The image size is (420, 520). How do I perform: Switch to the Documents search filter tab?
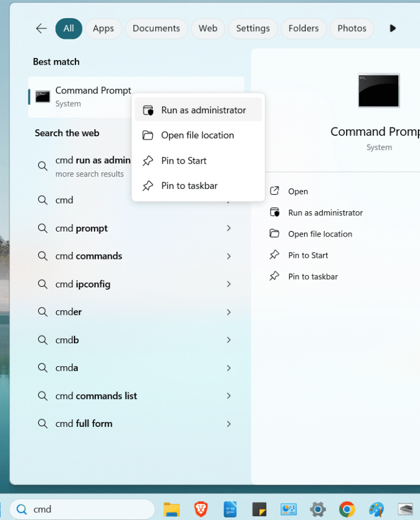(x=156, y=28)
